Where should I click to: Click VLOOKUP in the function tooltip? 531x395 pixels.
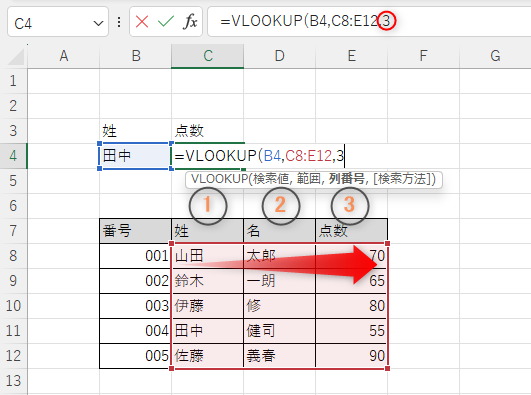219,179
